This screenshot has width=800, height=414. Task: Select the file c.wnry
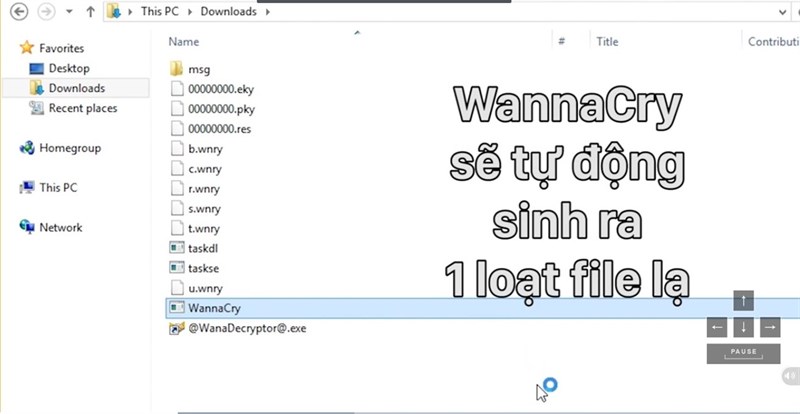[205, 169]
